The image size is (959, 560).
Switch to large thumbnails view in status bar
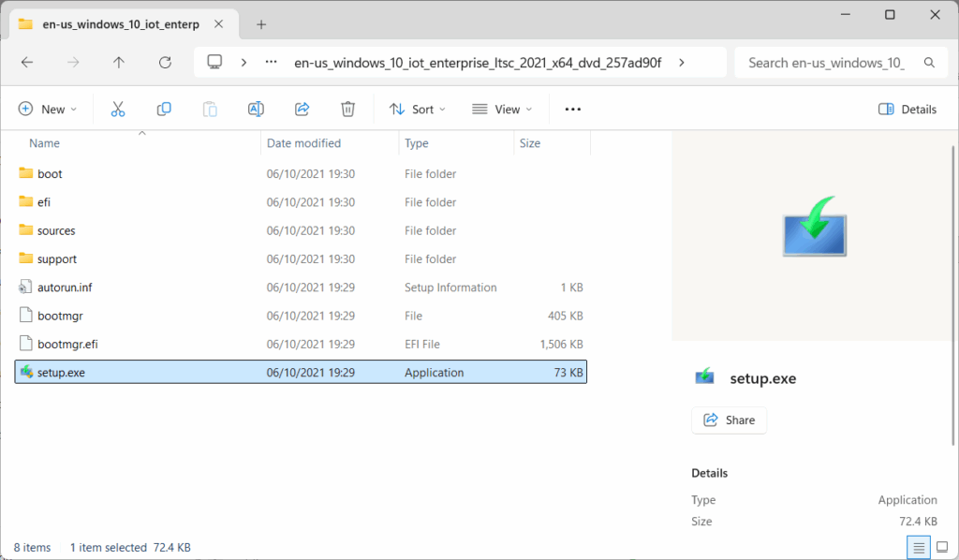pos(942,548)
